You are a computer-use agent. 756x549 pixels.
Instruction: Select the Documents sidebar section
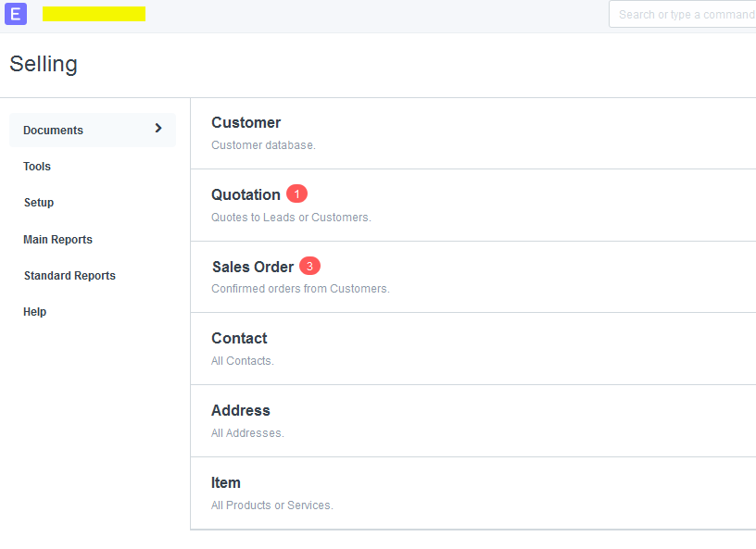tap(93, 131)
